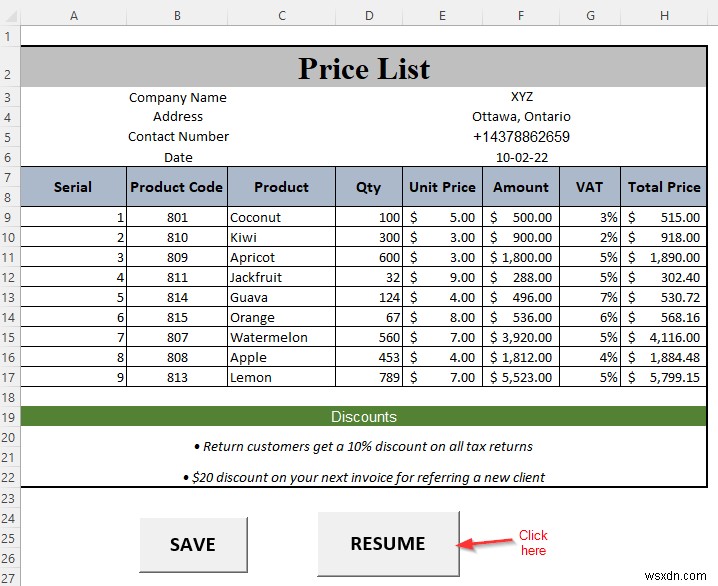
Task: Click the $ 9.00 unit price cell
Action: [x=442, y=277]
